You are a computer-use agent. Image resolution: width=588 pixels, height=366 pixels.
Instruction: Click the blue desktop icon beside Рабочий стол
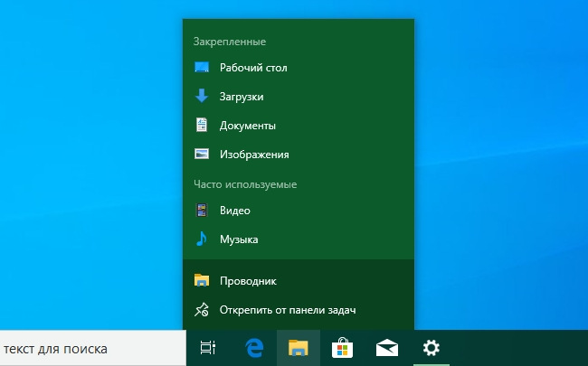pos(202,68)
